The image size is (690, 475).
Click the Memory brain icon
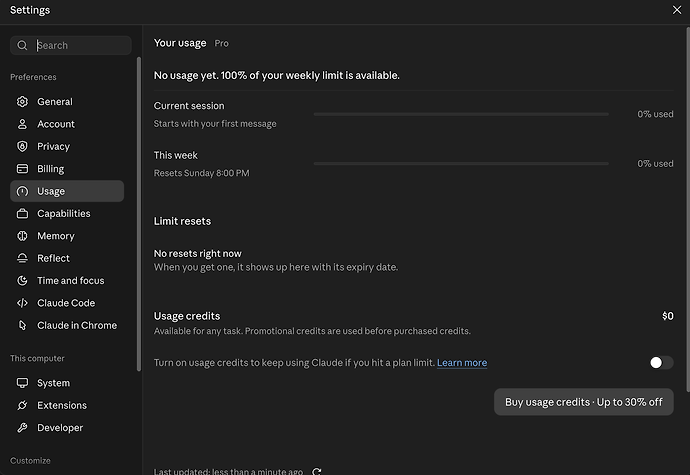coord(22,236)
